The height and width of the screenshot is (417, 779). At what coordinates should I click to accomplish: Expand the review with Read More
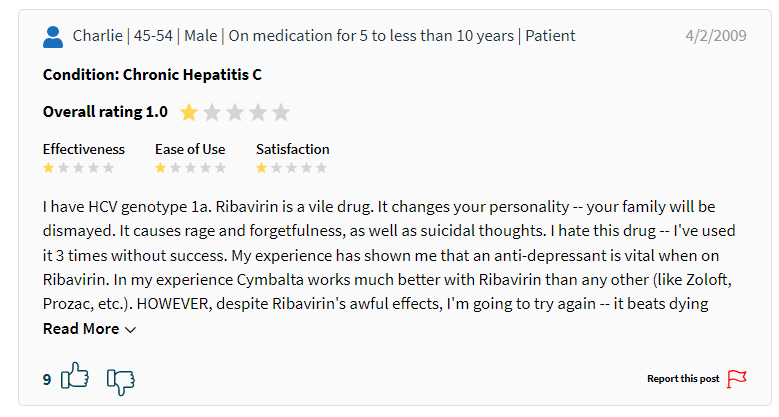pyautogui.click(x=89, y=329)
